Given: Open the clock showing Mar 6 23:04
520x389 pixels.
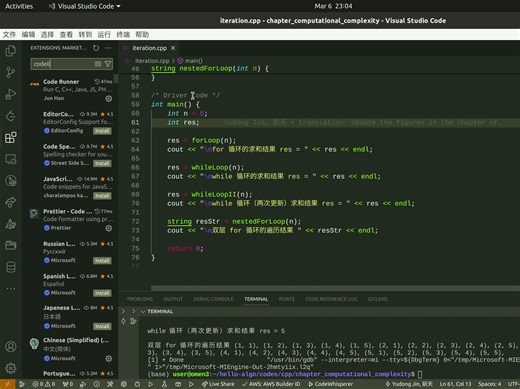Looking at the screenshot, I should coord(333,6).
